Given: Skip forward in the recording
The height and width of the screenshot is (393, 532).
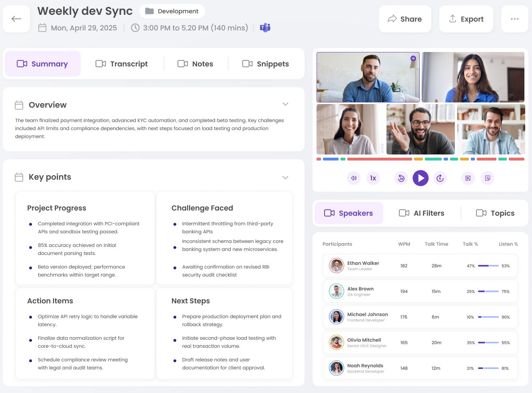Looking at the screenshot, I should point(440,178).
